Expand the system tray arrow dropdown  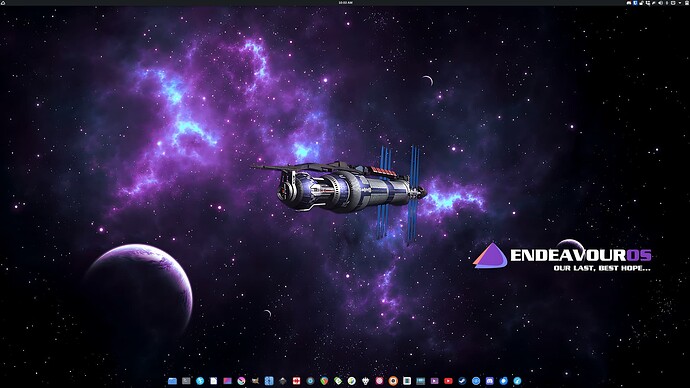tap(680, 3)
